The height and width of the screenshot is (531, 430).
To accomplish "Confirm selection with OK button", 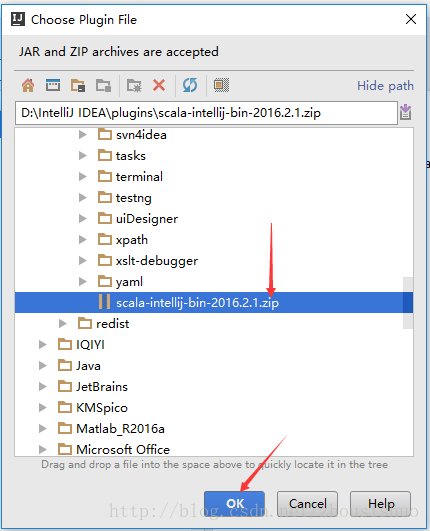I will click(x=234, y=504).
